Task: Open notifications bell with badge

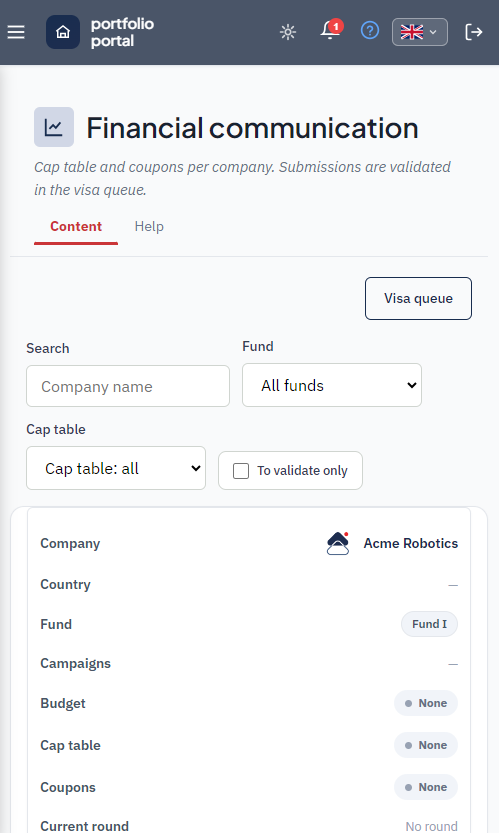Action: click(331, 30)
